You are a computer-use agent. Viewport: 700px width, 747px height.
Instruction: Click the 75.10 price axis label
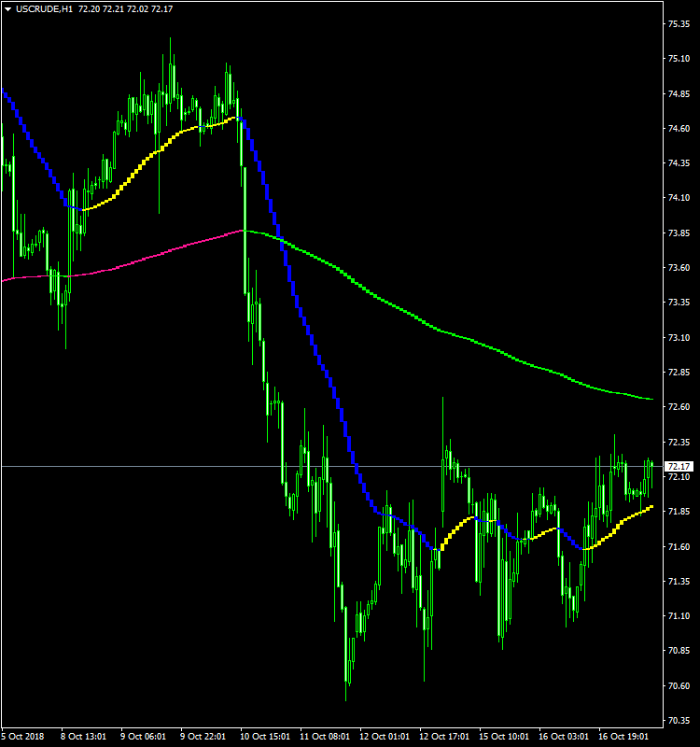point(679,59)
